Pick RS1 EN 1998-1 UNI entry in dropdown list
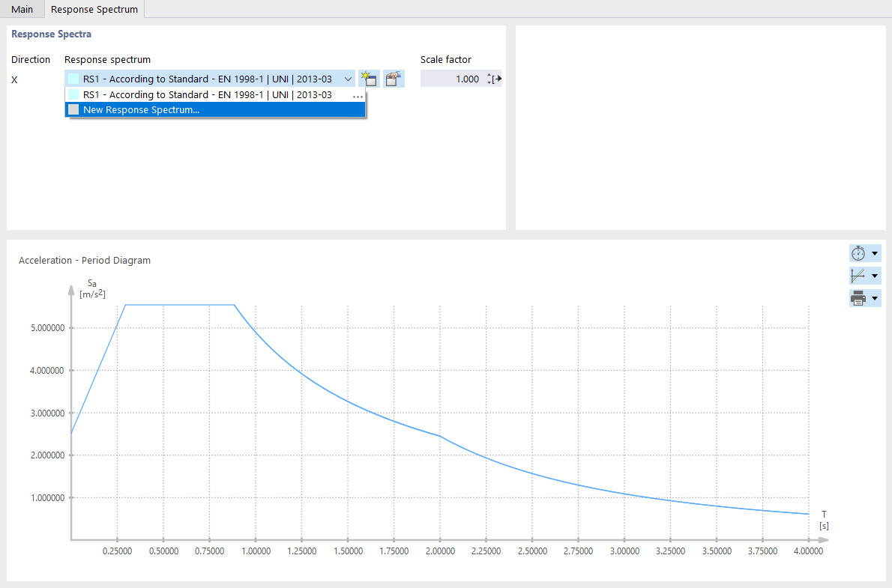This screenshot has height=588, width=892. (x=215, y=95)
